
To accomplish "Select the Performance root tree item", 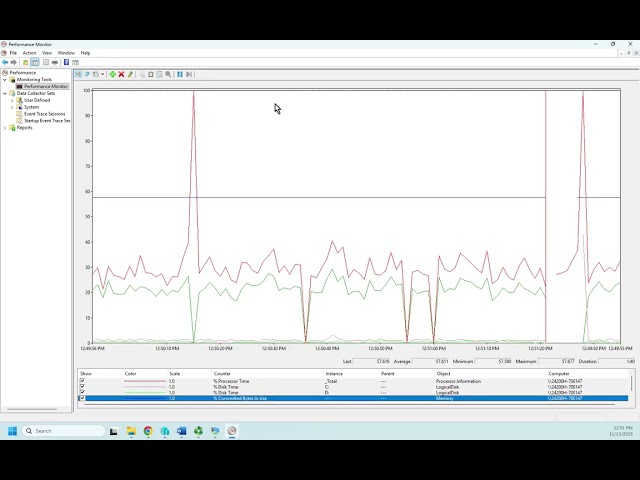I will pos(22,73).
